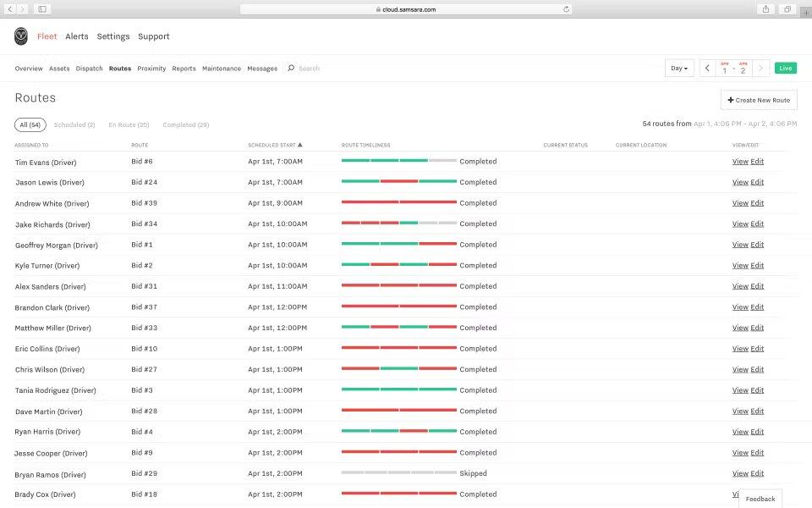Click Create New Route button
The width and height of the screenshot is (812, 508).
(759, 100)
